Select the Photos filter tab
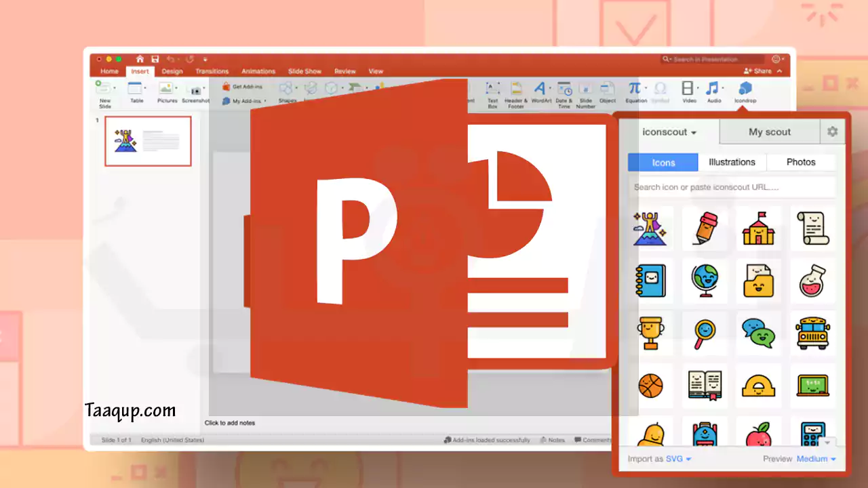 coord(801,163)
